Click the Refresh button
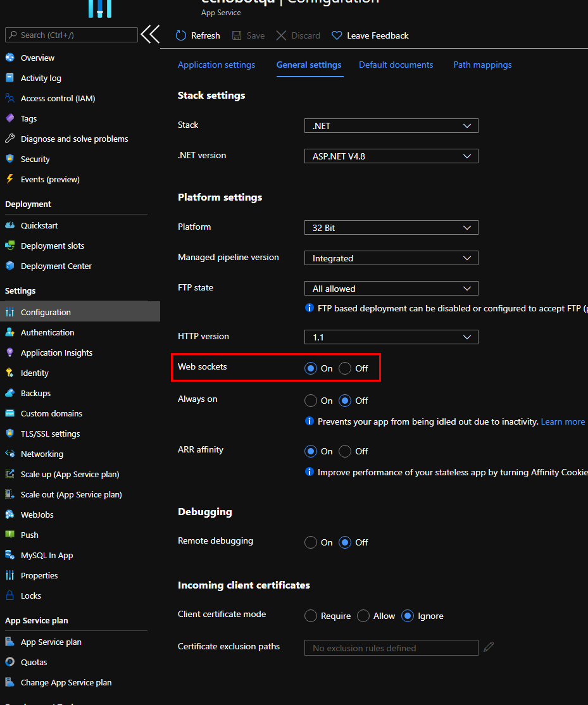The image size is (588, 705). [198, 35]
